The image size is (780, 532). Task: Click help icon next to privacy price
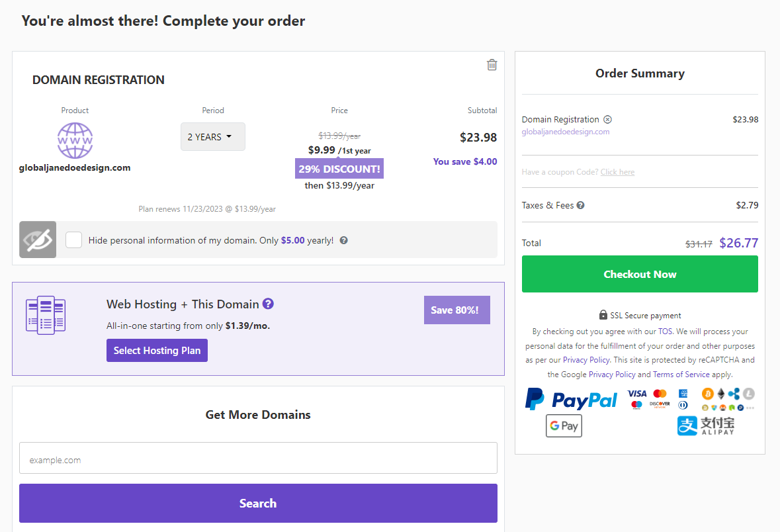[344, 240]
